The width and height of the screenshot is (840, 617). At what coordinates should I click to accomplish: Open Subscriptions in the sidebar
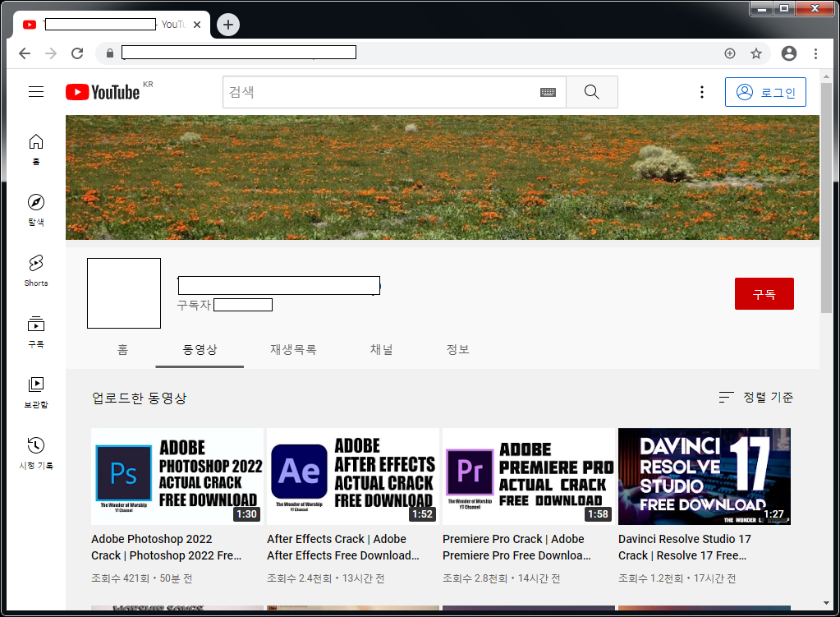pos(36,332)
